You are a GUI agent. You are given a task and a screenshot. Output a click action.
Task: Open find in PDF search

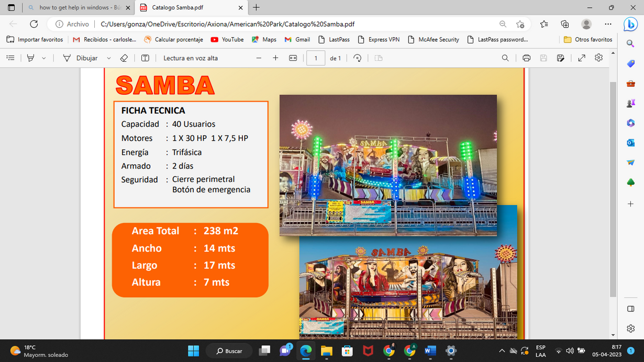coord(505,58)
